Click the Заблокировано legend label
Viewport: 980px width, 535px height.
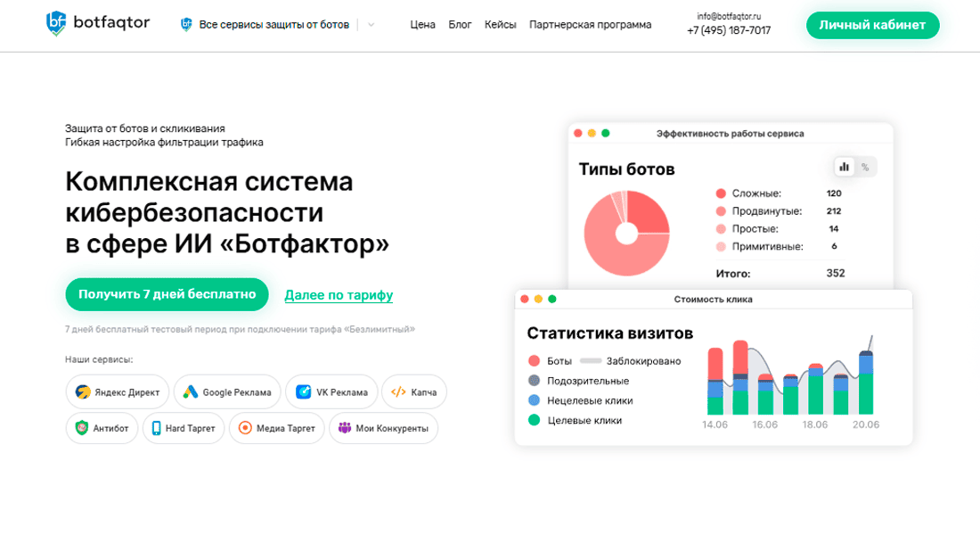pyautogui.click(x=643, y=361)
